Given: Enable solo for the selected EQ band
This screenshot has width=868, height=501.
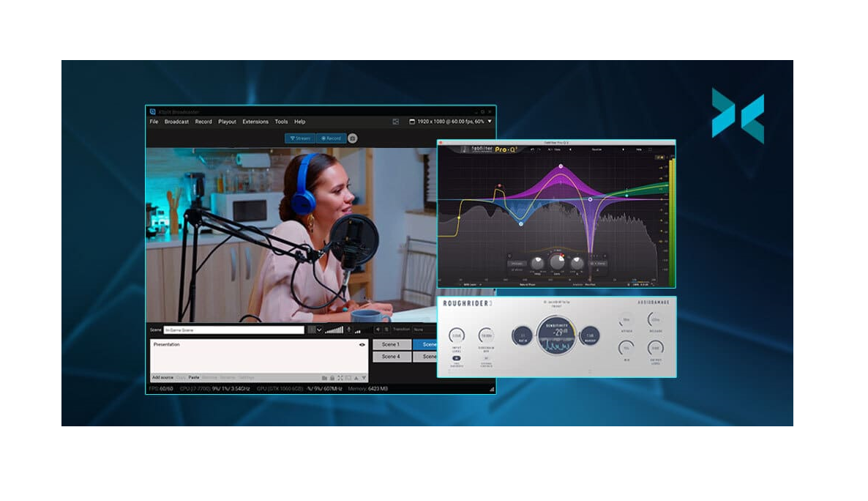Looking at the screenshot, I should (x=509, y=255).
